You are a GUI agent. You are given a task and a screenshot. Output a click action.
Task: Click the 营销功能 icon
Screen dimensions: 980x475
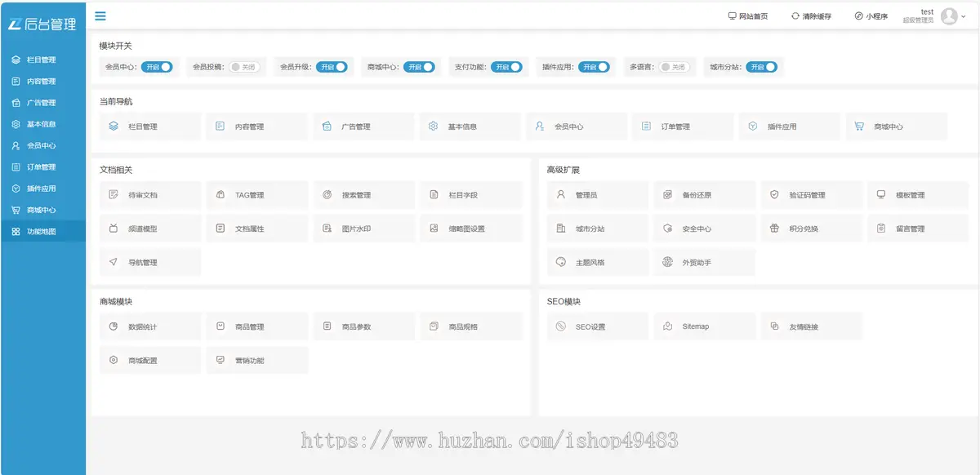pyautogui.click(x=220, y=360)
